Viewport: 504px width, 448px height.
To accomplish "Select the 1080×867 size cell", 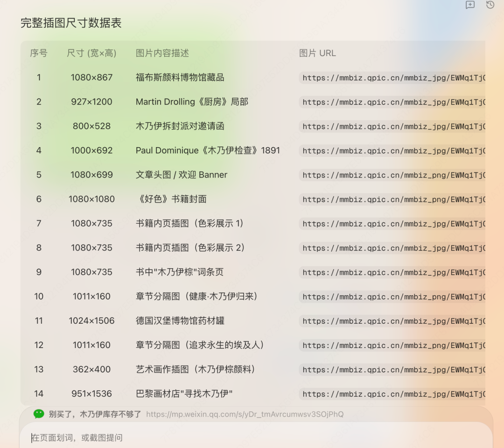I will pos(91,78).
